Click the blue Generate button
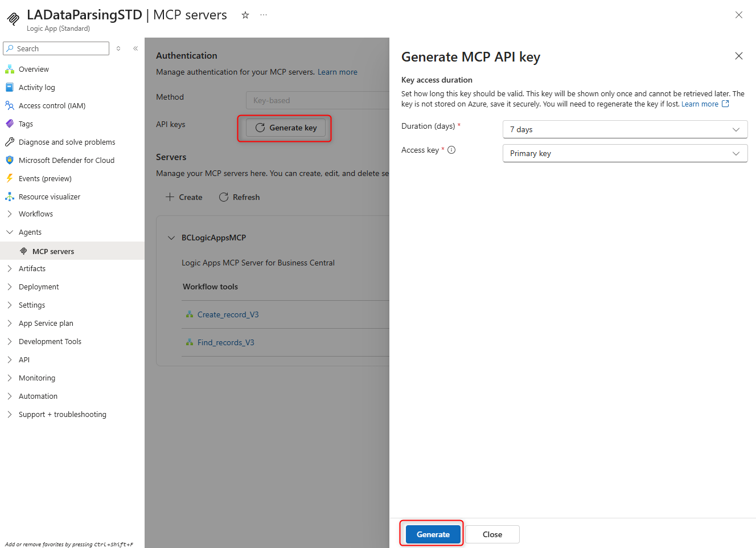The width and height of the screenshot is (756, 548). pos(433,534)
